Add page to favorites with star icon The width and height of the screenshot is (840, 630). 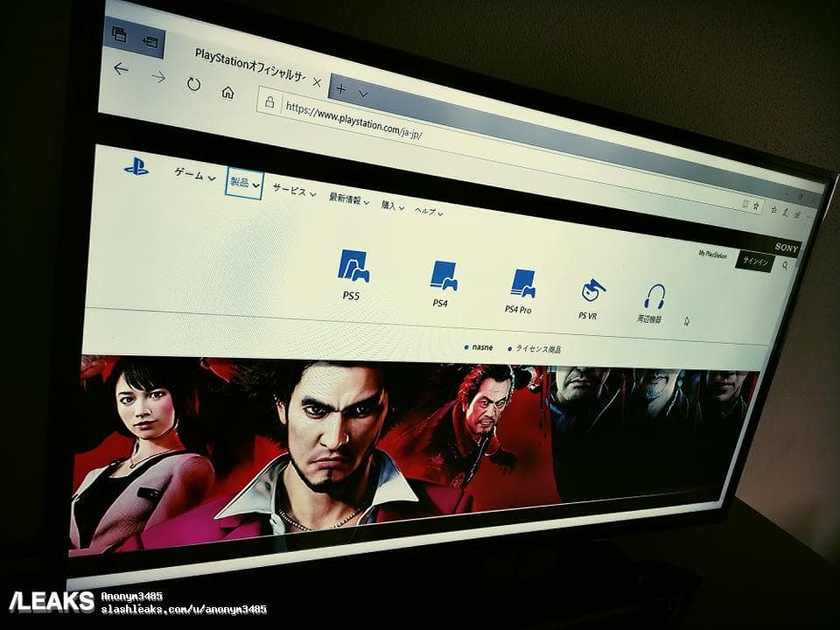(x=756, y=206)
